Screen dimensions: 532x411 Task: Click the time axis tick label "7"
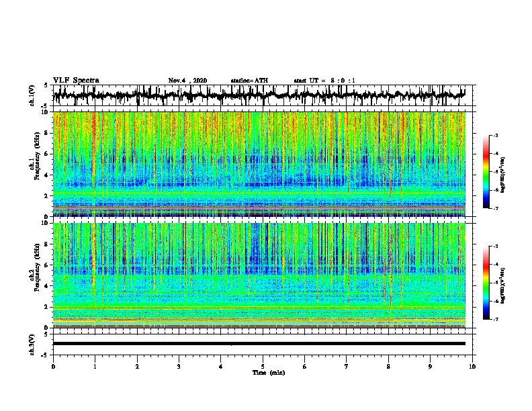(x=347, y=367)
